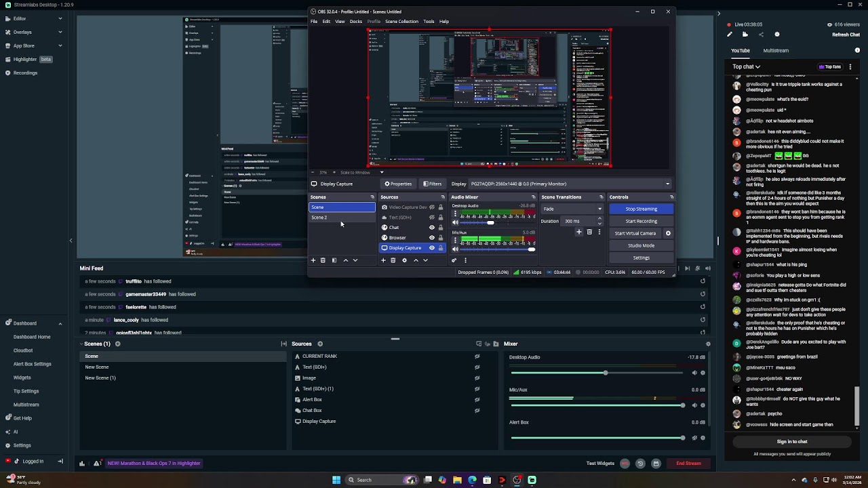
Task: Open YouTube chat options three-dot menu
Action: (x=850, y=66)
